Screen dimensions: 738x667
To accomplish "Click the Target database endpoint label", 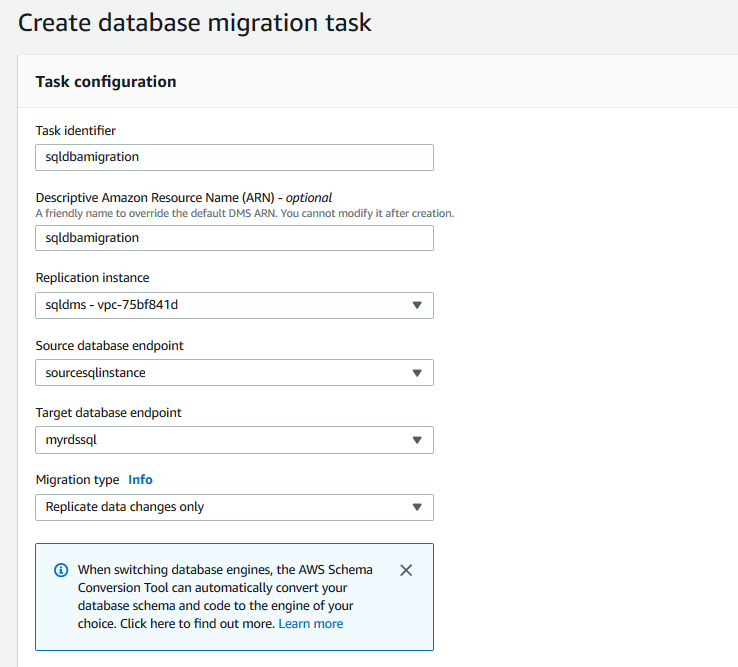I will 109,413.
